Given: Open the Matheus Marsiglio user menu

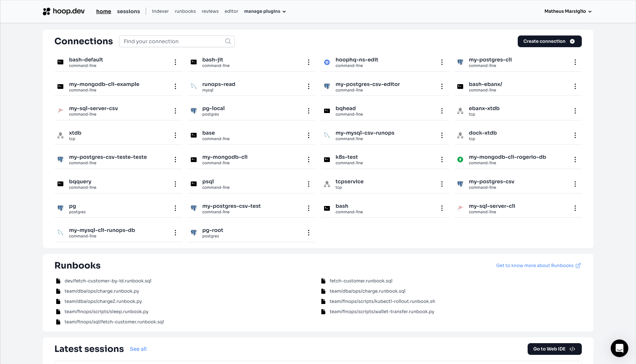Looking at the screenshot, I should [568, 11].
